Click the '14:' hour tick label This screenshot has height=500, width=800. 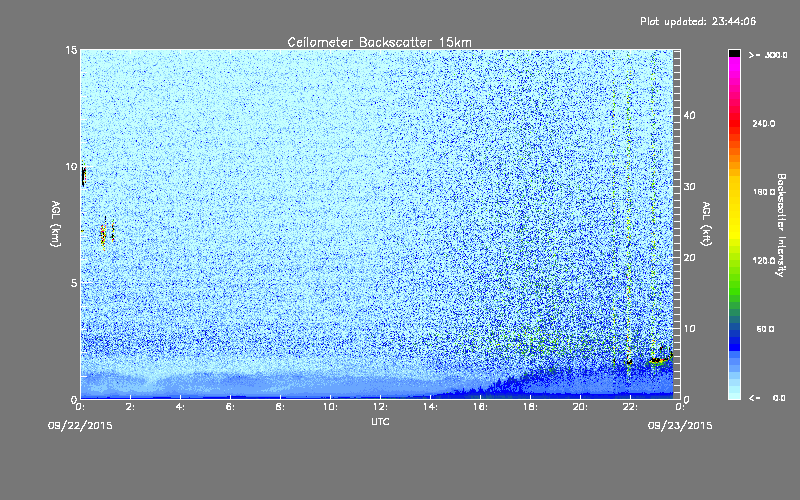[x=431, y=407]
